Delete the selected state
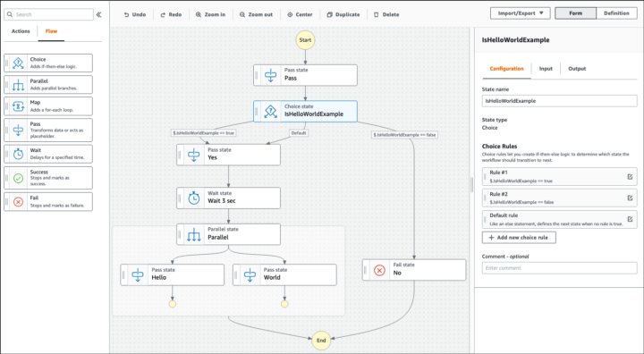The height and width of the screenshot is (354, 644). tap(386, 14)
